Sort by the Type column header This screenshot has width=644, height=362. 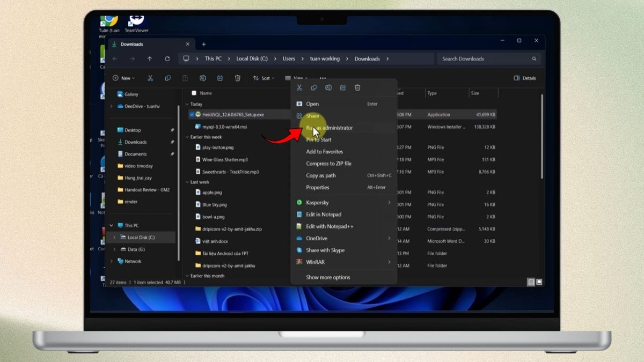[x=447, y=93]
